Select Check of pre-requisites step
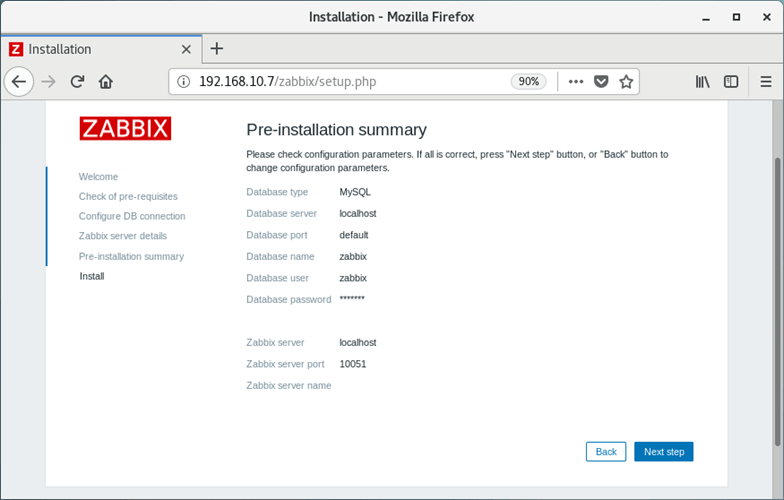The width and height of the screenshot is (784, 500). (128, 196)
